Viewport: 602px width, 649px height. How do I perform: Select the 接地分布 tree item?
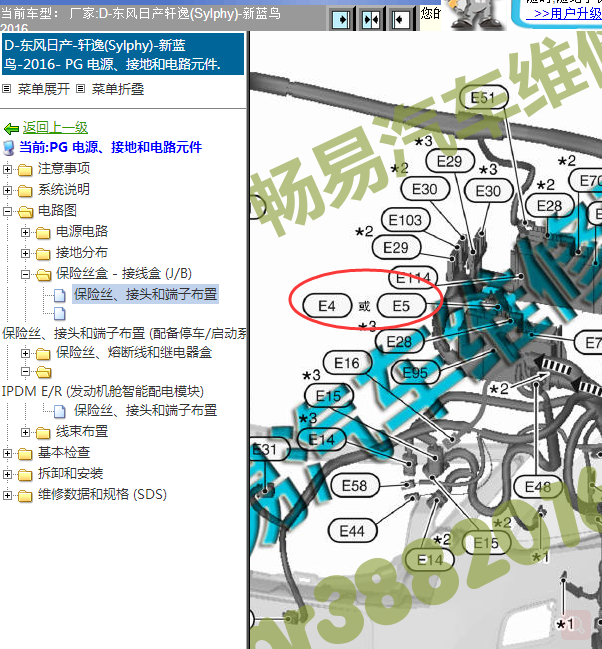(x=82, y=252)
